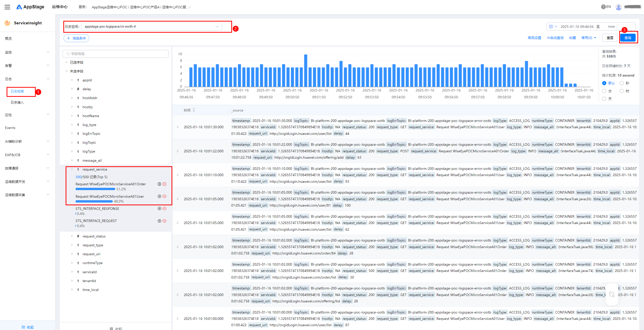Click the 查询 query button
This screenshot has height=330, width=644.
coord(628,38)
